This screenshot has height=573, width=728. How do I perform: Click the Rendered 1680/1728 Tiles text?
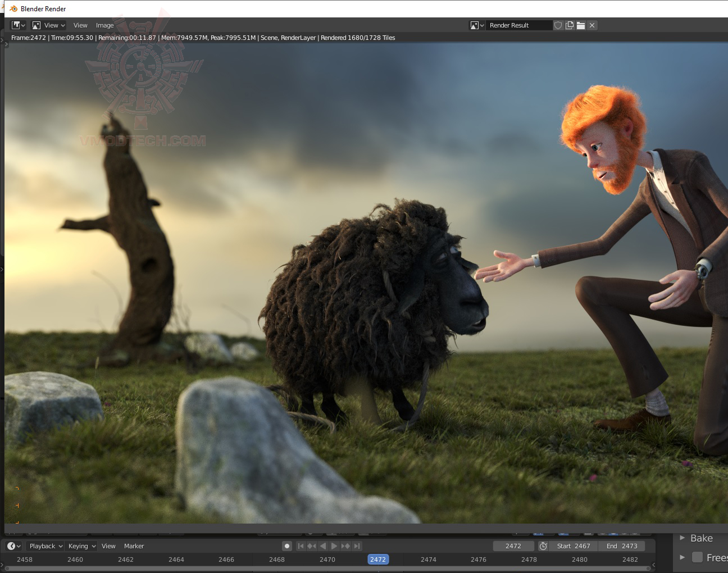click(358, 38)
